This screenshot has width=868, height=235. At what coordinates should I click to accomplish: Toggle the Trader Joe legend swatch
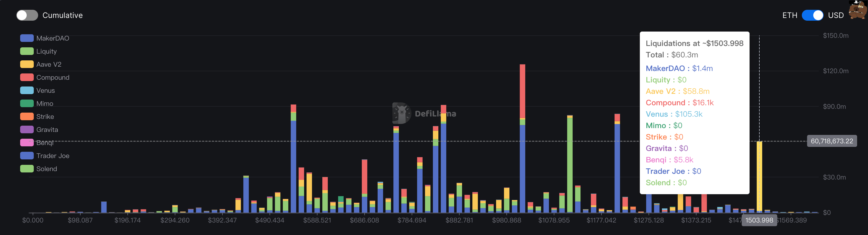27,156
